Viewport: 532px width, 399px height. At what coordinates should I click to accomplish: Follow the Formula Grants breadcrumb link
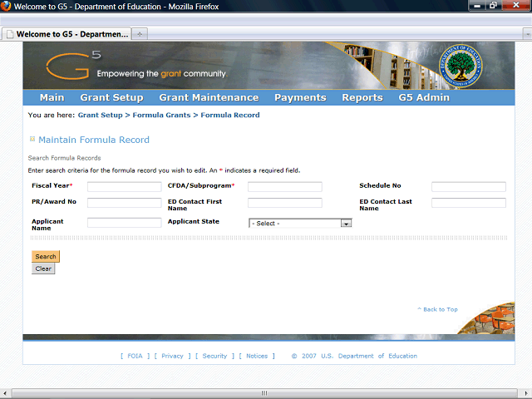161,115
